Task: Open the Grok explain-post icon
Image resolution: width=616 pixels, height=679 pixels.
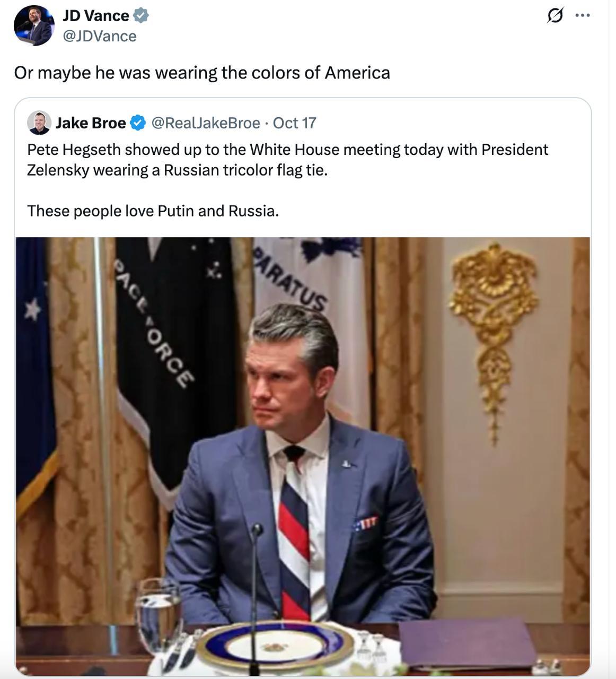Action: (x=555, y=16)
